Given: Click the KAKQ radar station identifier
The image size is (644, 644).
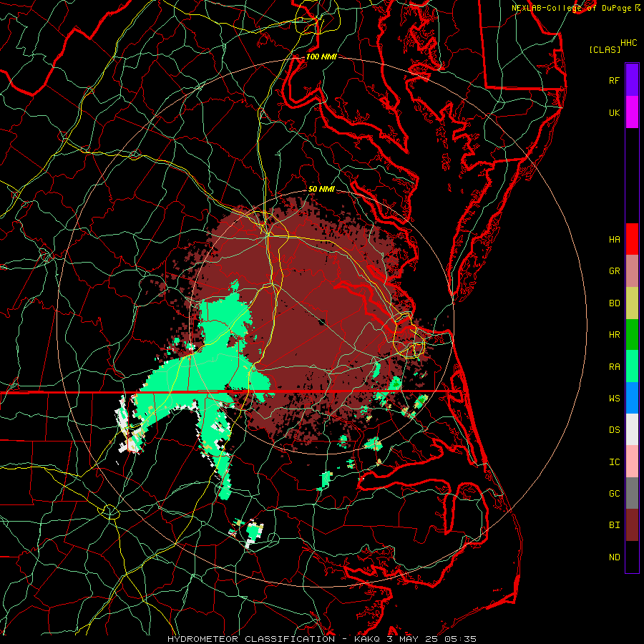Looking at the screenshot, I should 367,639.
